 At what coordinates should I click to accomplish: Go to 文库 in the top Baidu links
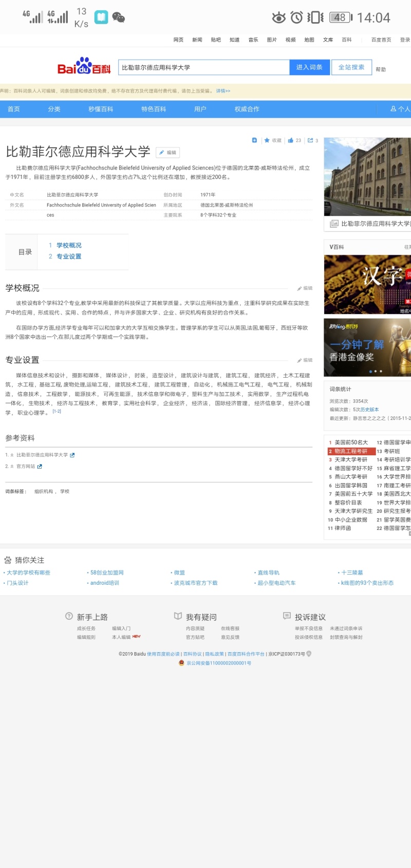pyautogui.click(x=328, y=40)
